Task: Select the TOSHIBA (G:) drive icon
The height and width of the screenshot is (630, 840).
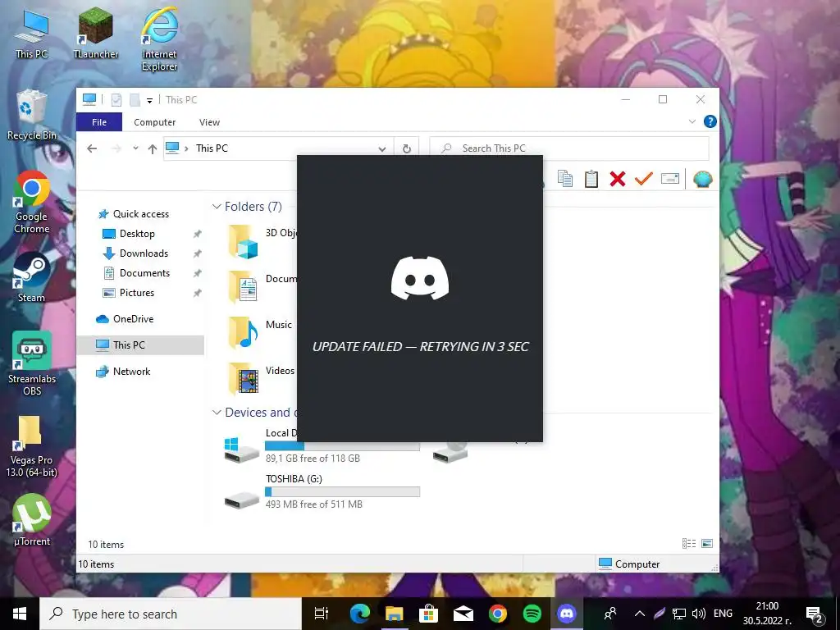Action: 242,501
